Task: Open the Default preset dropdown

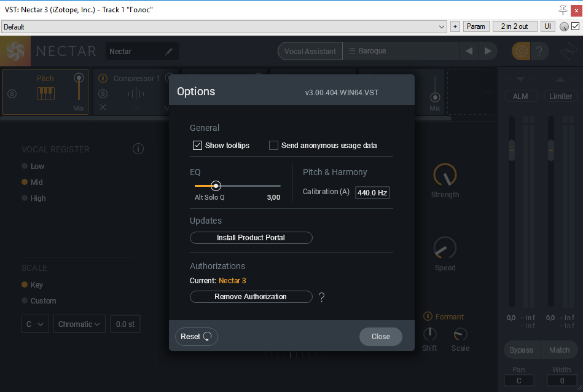Action: [224, 27]
